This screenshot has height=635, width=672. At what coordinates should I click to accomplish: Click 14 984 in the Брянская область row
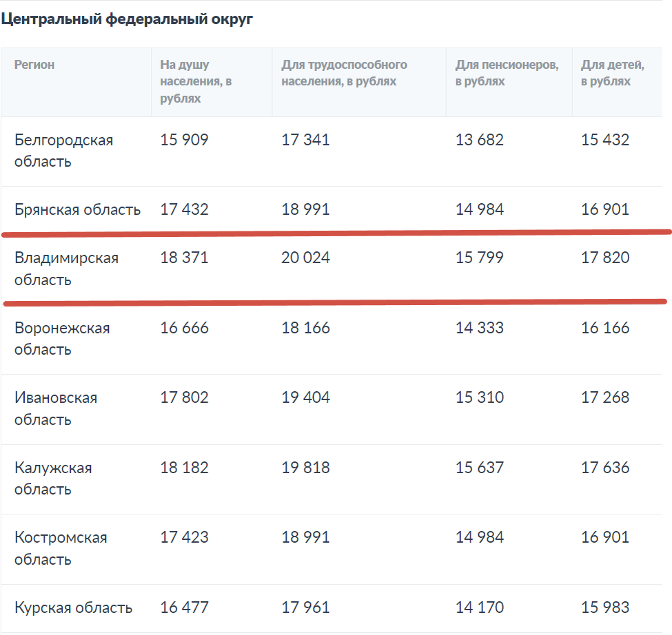coord(480,209)
